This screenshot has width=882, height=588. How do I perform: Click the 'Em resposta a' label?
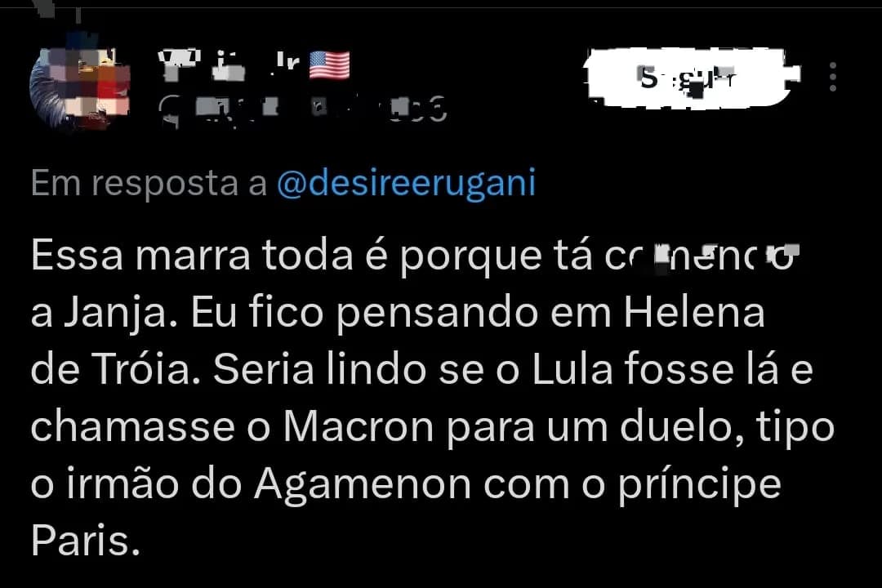[149, 184]
